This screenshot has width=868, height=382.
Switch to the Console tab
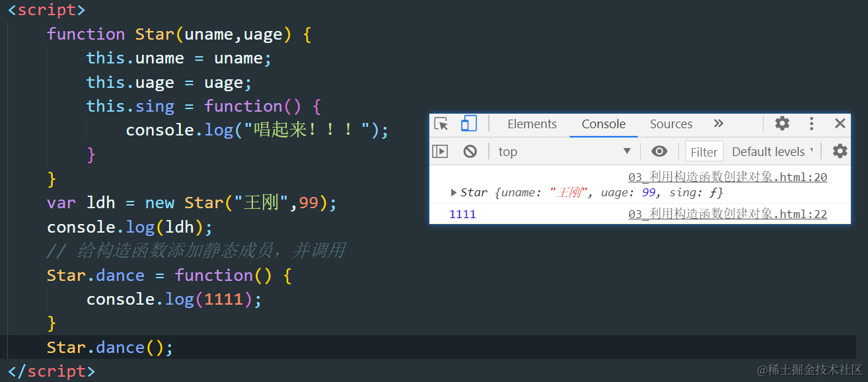coord(604,124)
